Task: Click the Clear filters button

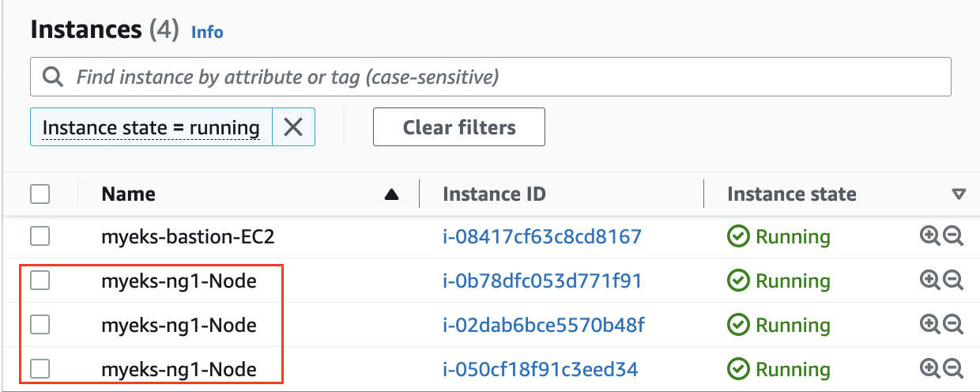Action: coord(459,127)
